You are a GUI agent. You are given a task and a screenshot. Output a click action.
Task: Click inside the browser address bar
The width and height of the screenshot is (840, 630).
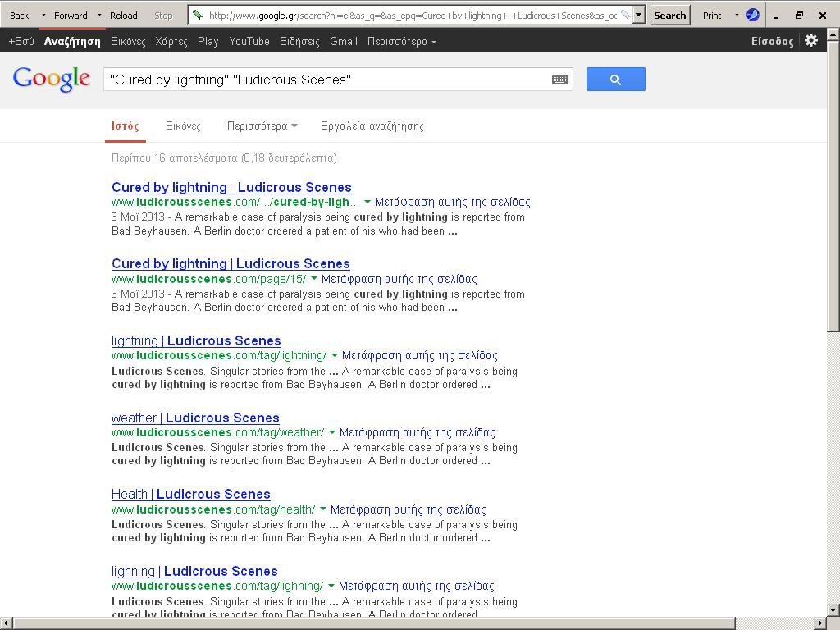(413, 15)
